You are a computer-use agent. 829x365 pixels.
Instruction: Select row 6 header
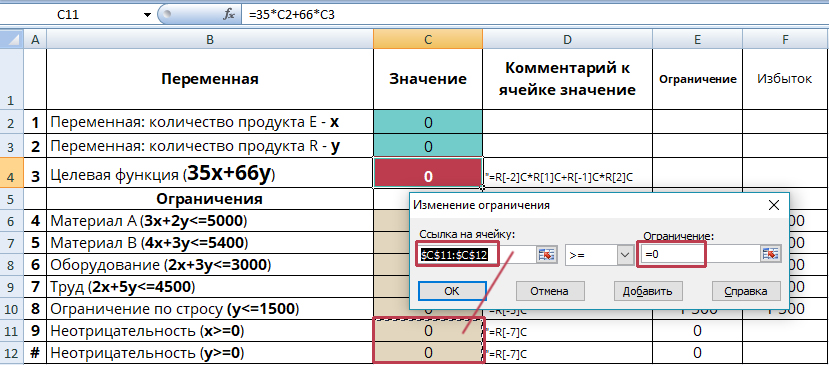point(12,220)
